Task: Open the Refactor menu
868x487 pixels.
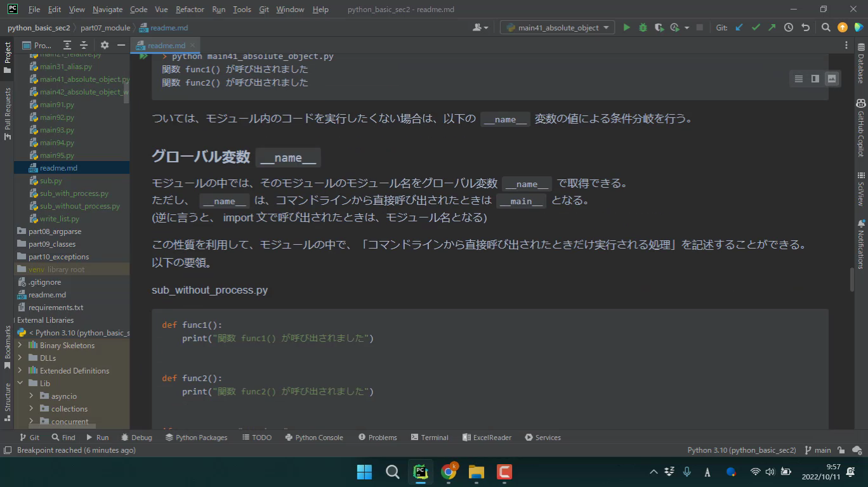Action: (190, 10)
